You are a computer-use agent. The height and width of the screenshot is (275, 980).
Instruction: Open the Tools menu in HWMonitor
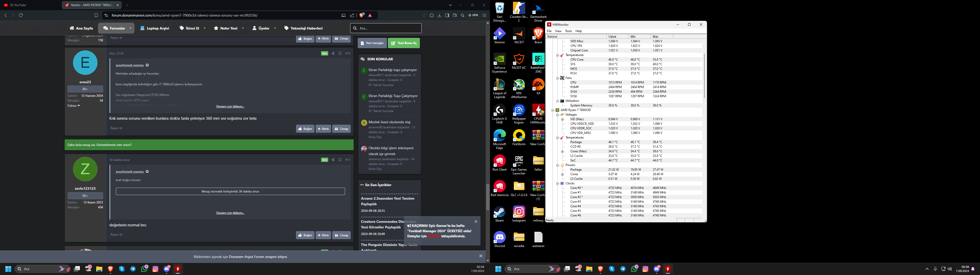[568, 31]
